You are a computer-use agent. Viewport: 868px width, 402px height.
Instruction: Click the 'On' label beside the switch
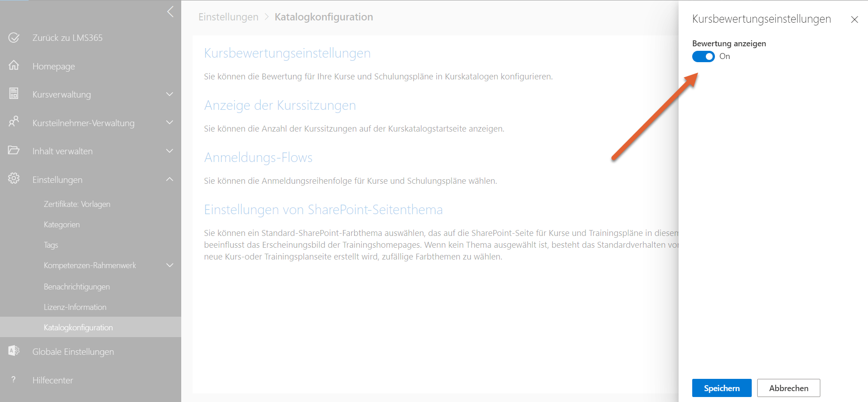click(x=724, y=56)
